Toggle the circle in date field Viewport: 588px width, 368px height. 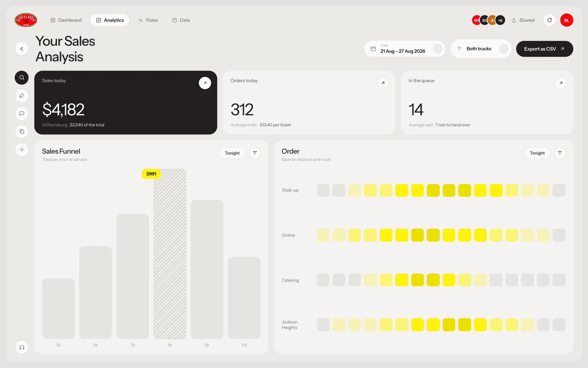[x=438, y=49]
